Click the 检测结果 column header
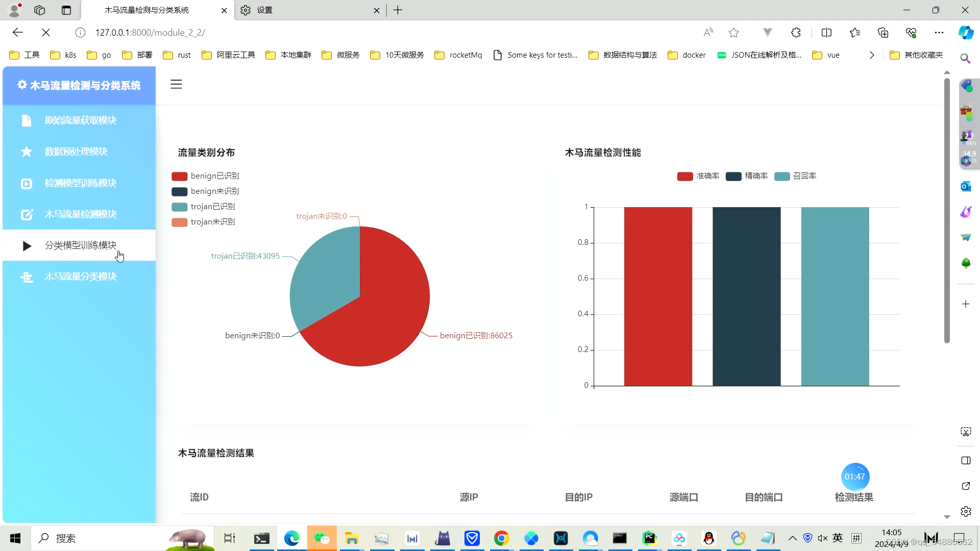This screenshot has width=980, height=551. click(x=854, y=497)
